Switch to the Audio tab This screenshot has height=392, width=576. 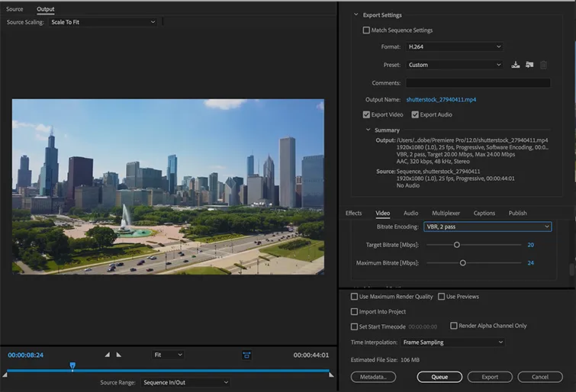[x=410, y=214]
